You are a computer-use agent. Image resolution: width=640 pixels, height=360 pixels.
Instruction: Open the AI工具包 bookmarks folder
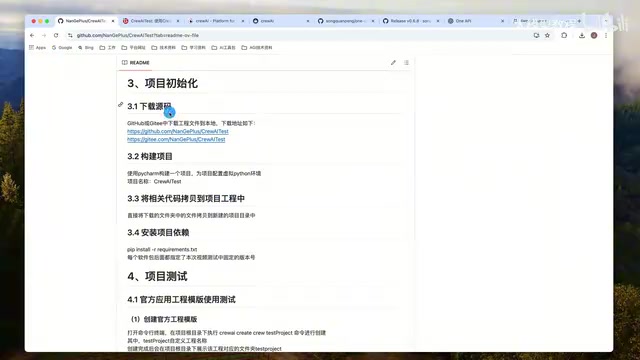tap(224, 48)
